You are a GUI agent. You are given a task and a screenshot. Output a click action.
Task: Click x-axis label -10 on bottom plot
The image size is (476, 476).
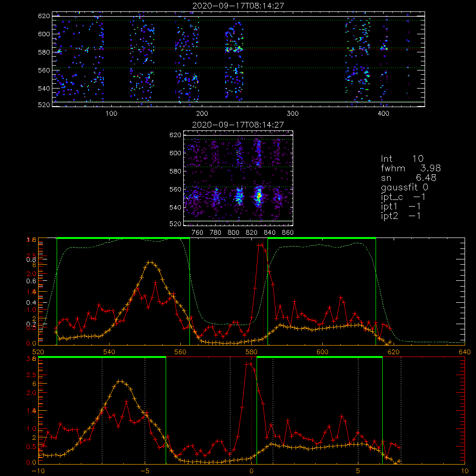38,471
